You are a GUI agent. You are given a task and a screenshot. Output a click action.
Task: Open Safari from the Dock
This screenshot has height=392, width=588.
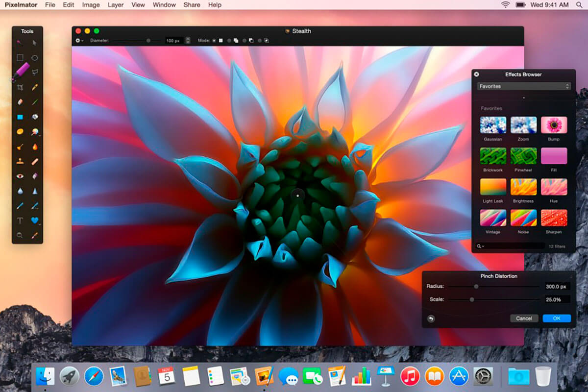(x=94, y=376)
